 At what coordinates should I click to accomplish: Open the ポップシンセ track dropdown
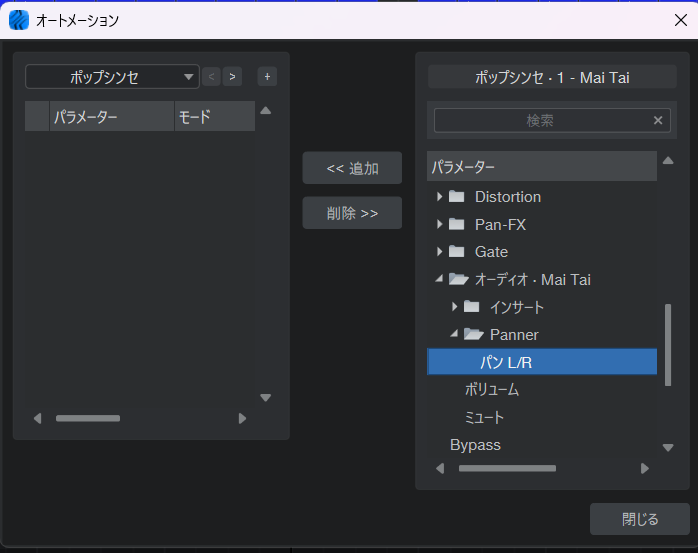[x=112, y=77]
